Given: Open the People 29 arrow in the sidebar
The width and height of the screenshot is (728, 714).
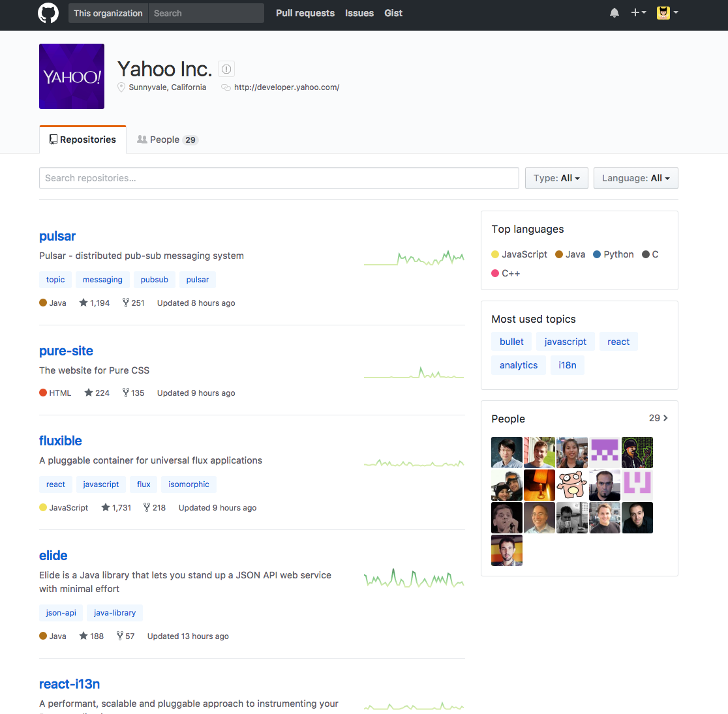Looking at the screenshot, I should 658,418.
